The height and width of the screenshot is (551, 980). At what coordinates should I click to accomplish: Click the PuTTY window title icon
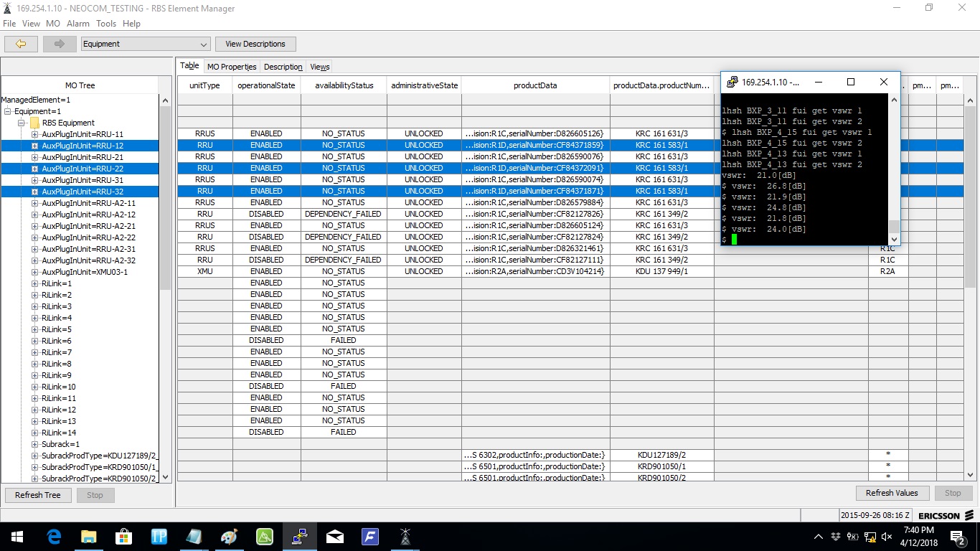pos(732,82)
